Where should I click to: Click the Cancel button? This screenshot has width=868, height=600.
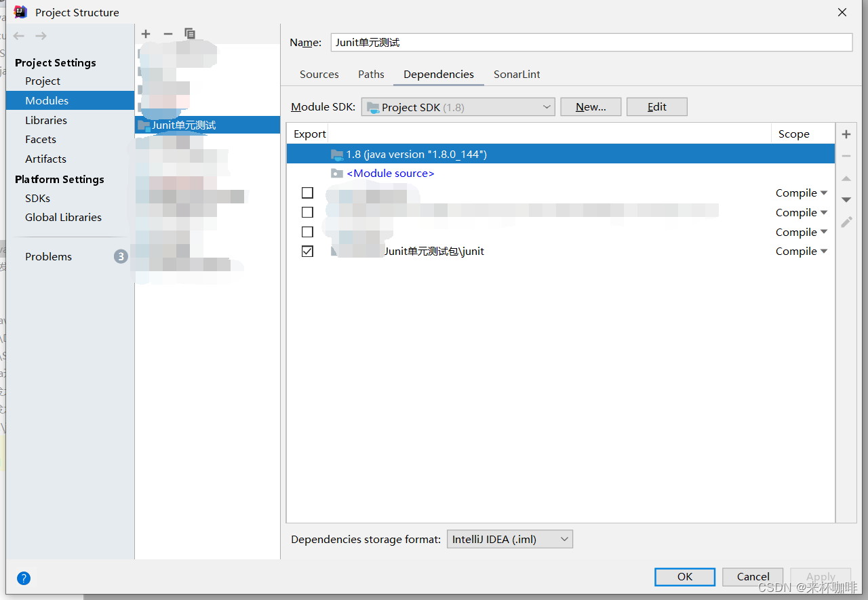[x=753, y=577]
